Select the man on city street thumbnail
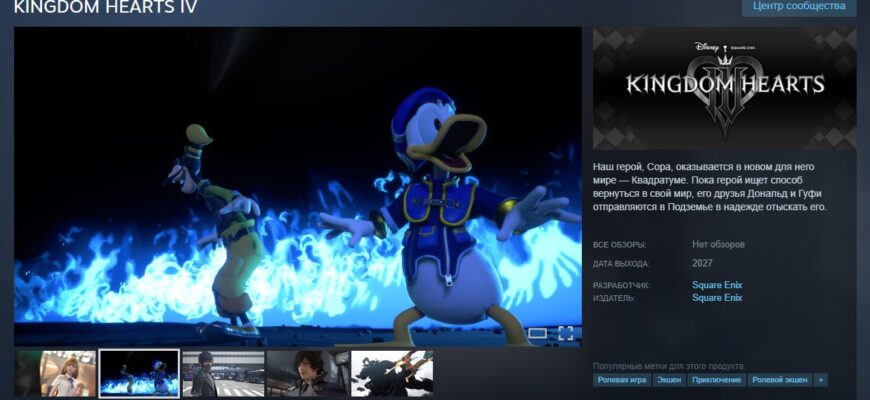The image size is (870, 400). click(x=224, y=373)
